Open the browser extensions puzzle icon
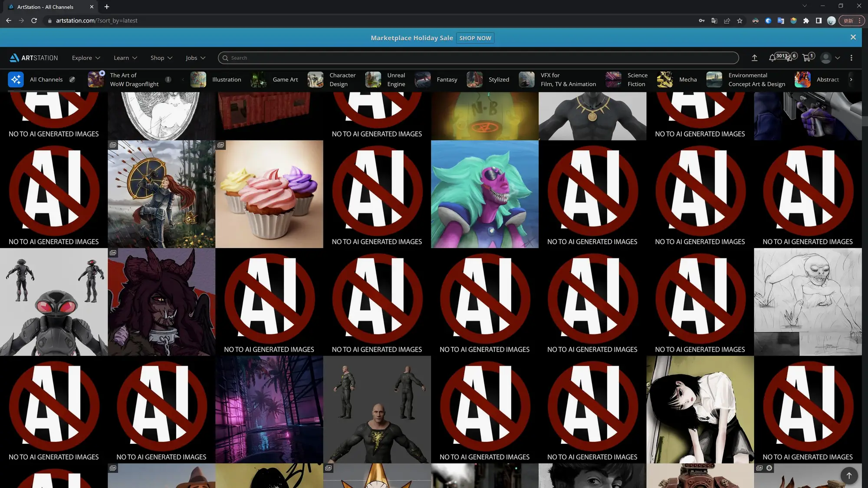The image size is (868, 488). [806, 20]
